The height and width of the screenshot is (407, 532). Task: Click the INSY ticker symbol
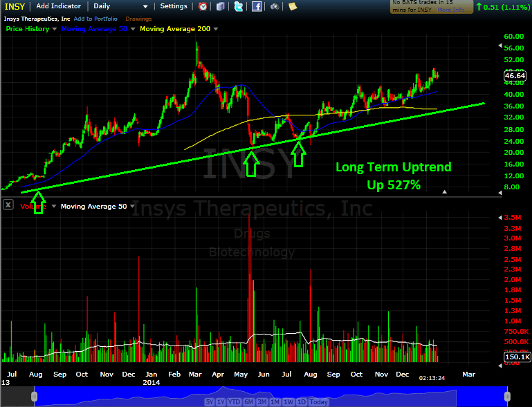pyautogui.click(x=15, y=6)
